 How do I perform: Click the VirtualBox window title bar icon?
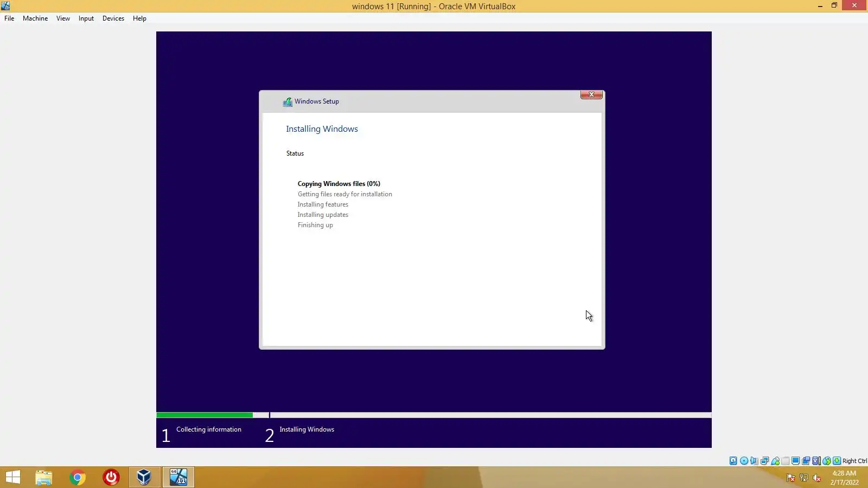5,6
